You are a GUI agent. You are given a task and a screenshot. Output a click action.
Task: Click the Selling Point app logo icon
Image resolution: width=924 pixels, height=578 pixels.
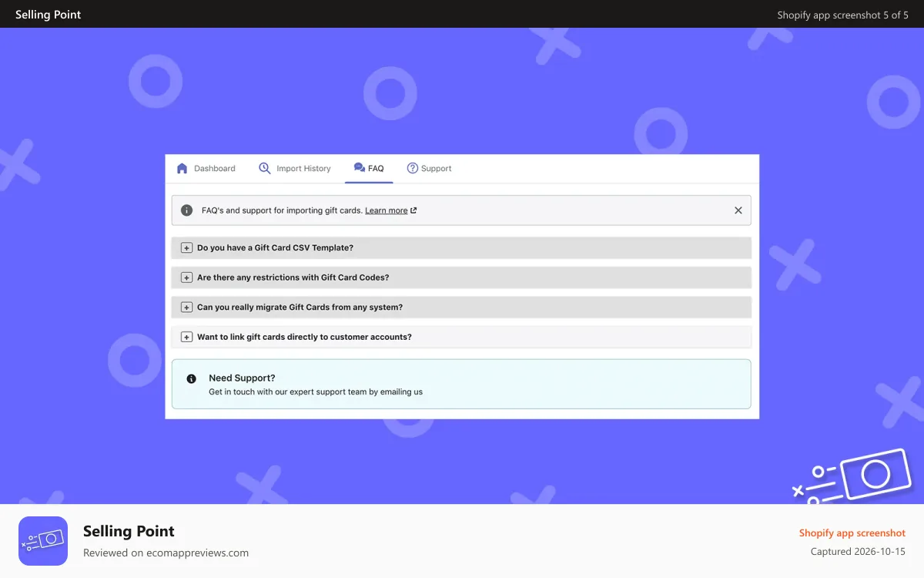[43, 541]
